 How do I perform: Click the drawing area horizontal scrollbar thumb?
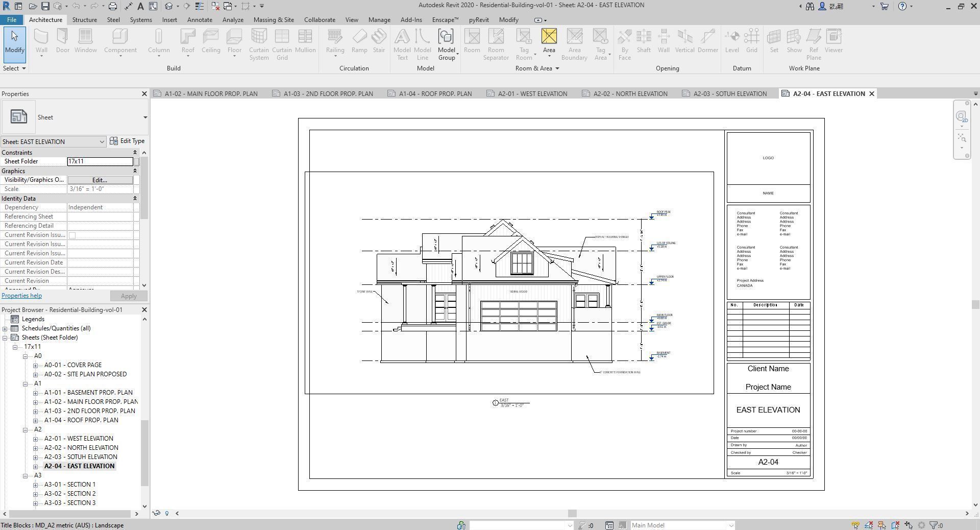tap(572, 513)
